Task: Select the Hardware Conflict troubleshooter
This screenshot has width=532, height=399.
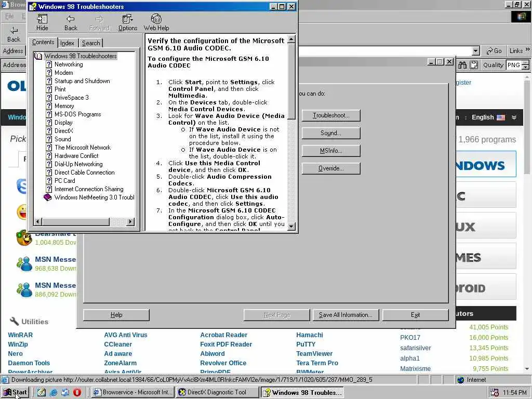Action: click(76, 156)
